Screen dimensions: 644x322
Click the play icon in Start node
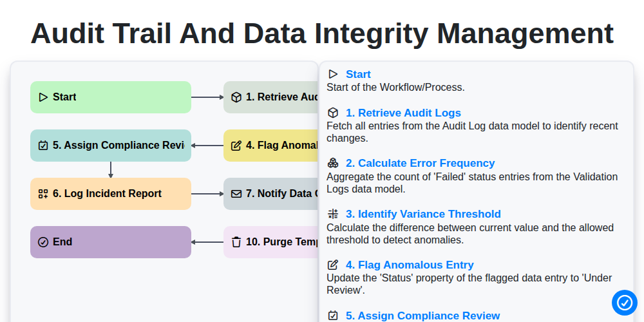(43, 97)
